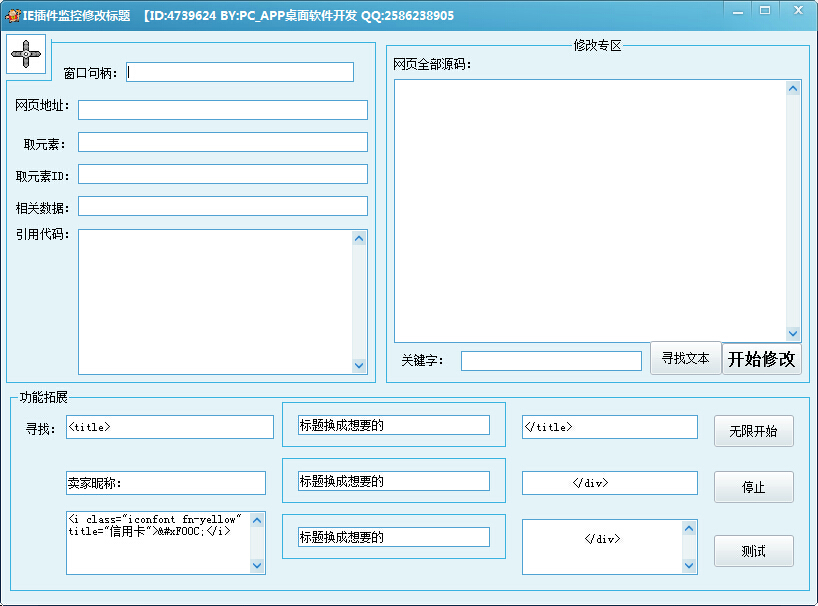Run the 测试 button
Image resolution: width=818 pixels, height=606 pixels.
tap(753, 551)
